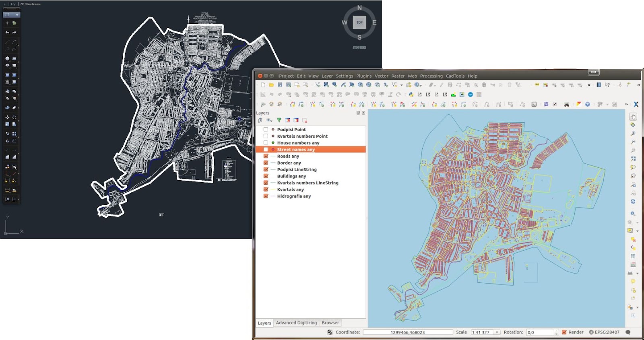644x340 pixels.
Task: Open the attribute table icon in right toolbar
Action: [633, 256]
